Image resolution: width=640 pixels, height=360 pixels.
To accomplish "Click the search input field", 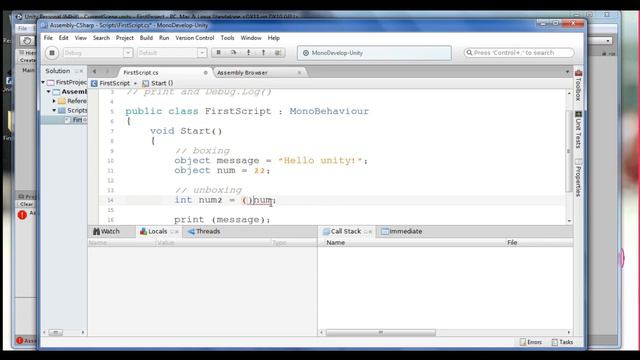I will click(x=519, y=53).
